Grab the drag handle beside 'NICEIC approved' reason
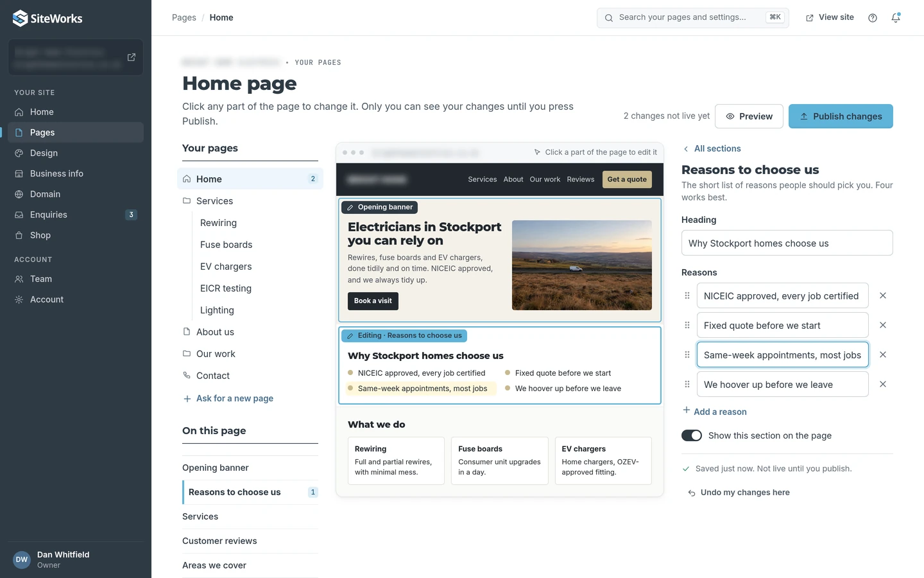924x578 pixels. coord(687,295)
